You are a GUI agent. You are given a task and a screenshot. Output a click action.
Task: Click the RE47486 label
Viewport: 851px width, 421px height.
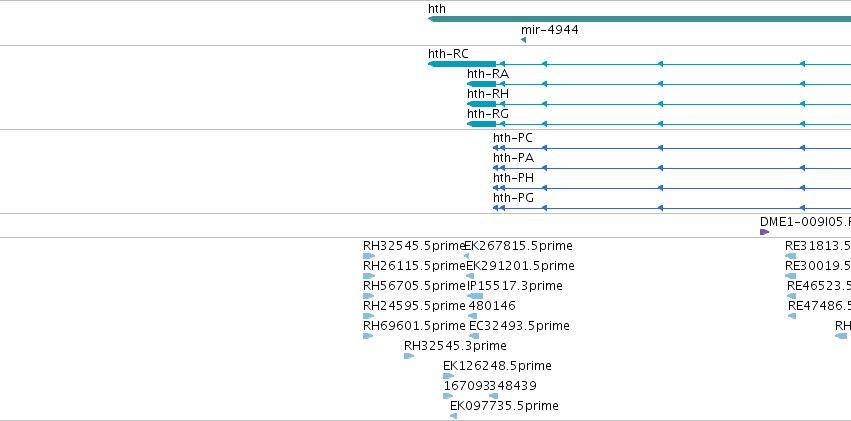click(x=820, y=307)
